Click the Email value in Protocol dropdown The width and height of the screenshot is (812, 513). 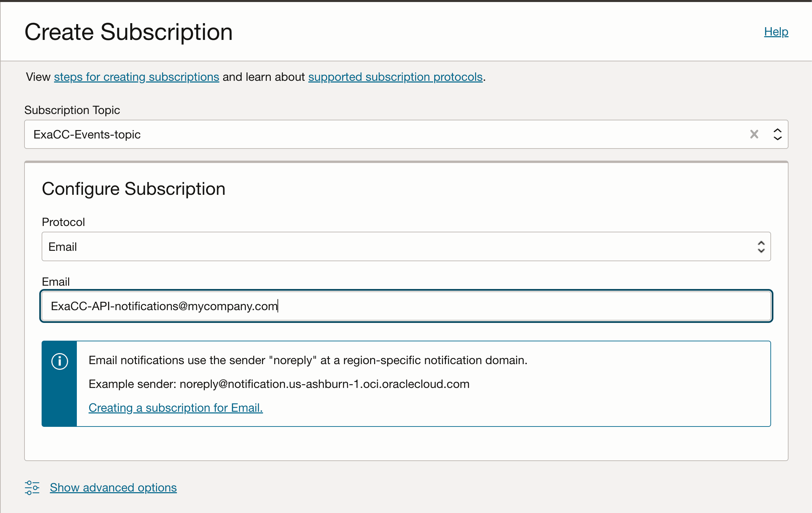pos(63,247)
